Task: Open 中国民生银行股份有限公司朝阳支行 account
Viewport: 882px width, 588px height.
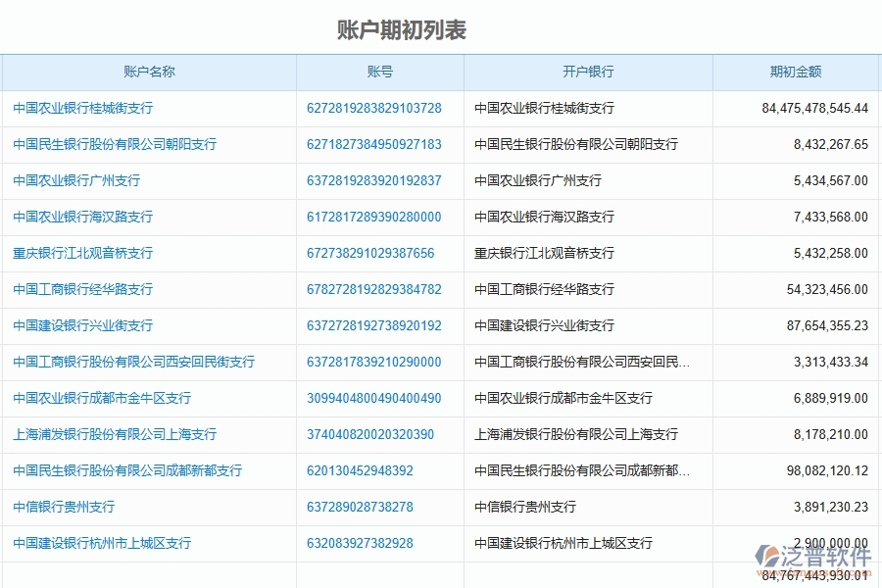Action: pyautogui.click(x=115, y=144)
